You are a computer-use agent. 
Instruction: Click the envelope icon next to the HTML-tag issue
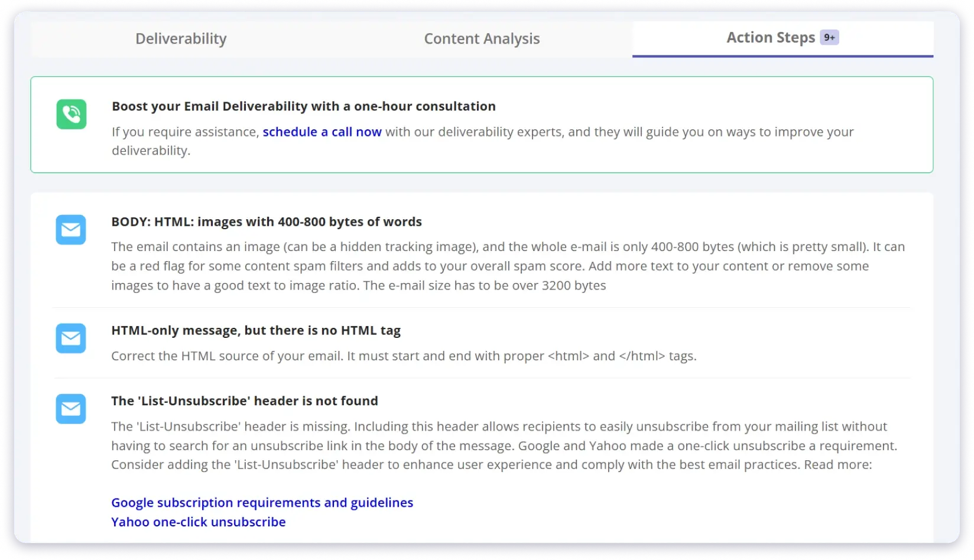[x=71, y=338]
